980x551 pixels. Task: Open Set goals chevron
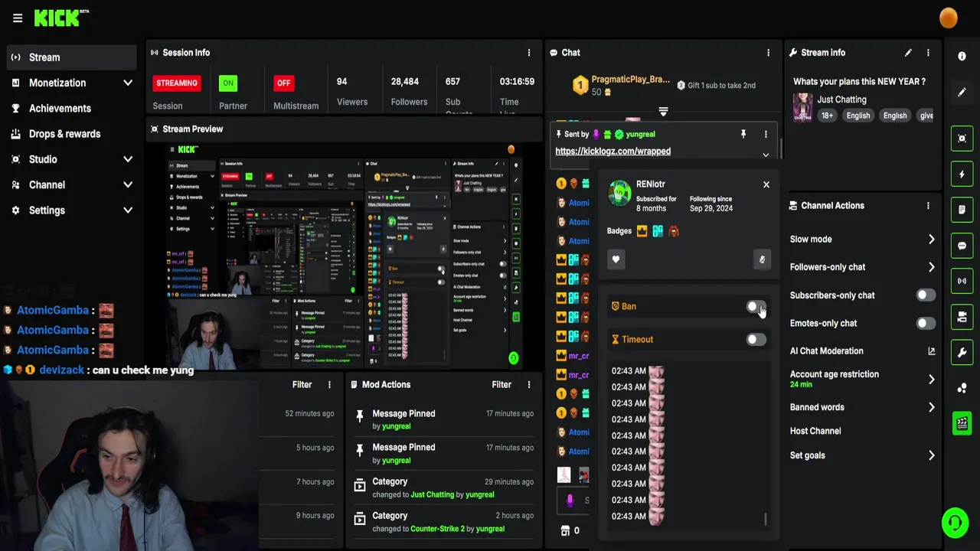[931, 456]
